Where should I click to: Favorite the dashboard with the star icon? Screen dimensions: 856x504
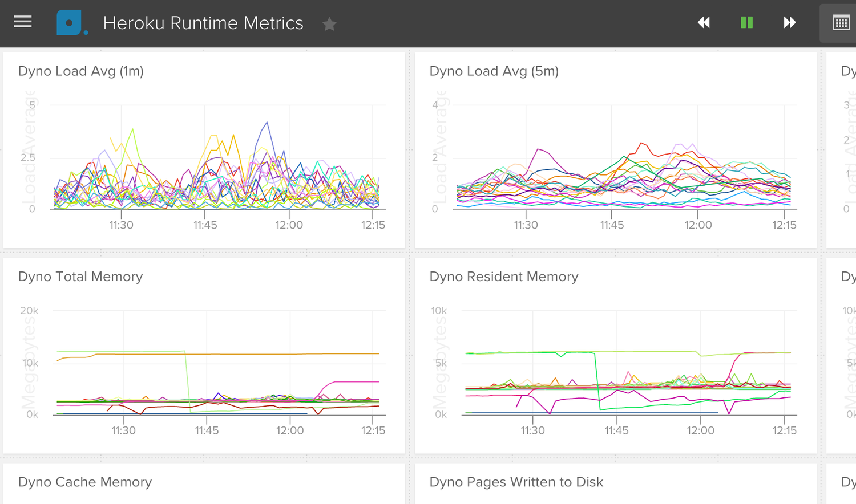(329, 24)
